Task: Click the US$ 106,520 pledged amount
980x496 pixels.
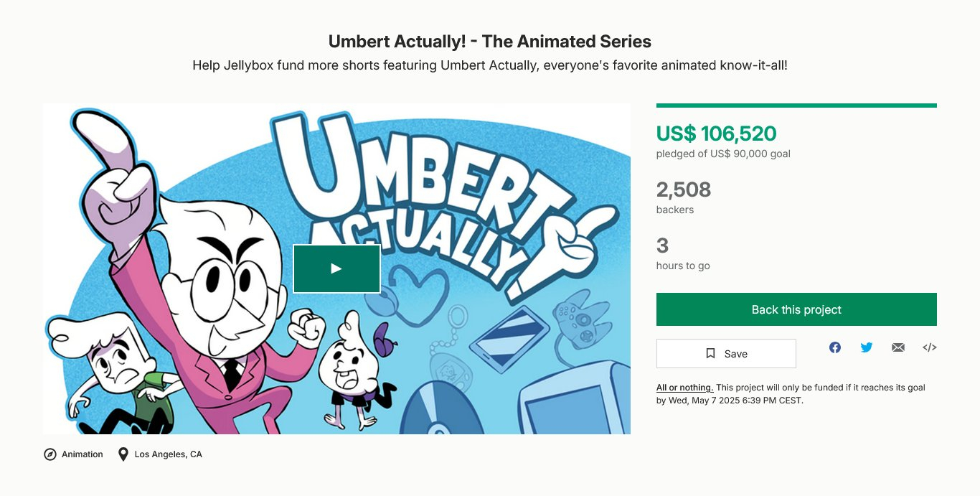Action: [716, 134]
